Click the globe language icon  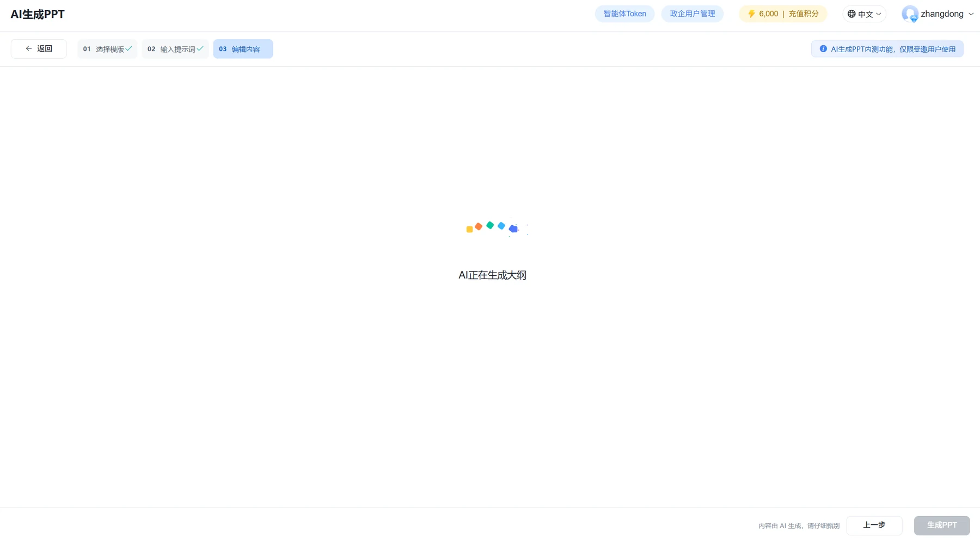pos(852,14)
